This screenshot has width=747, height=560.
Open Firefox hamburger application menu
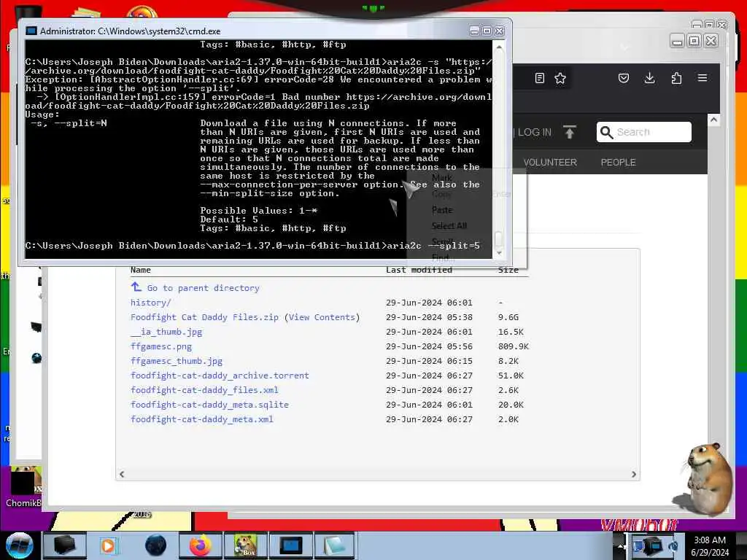pyautogui.click(x=703, y=77)
